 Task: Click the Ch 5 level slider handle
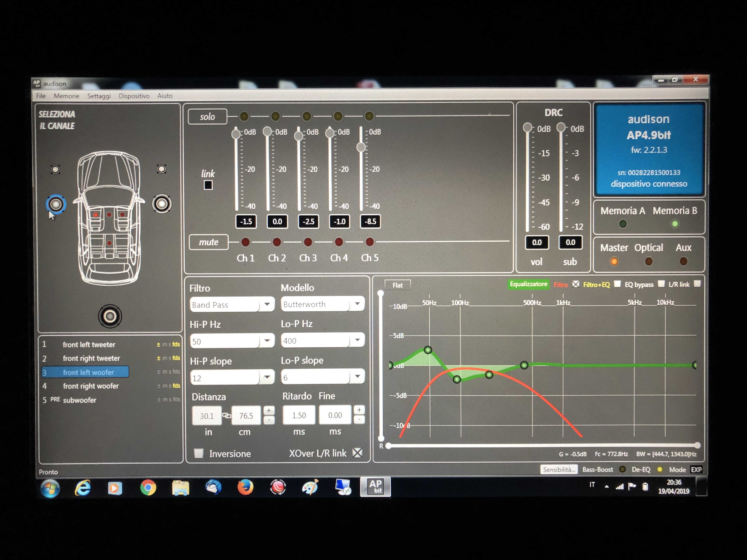(361, 147)
